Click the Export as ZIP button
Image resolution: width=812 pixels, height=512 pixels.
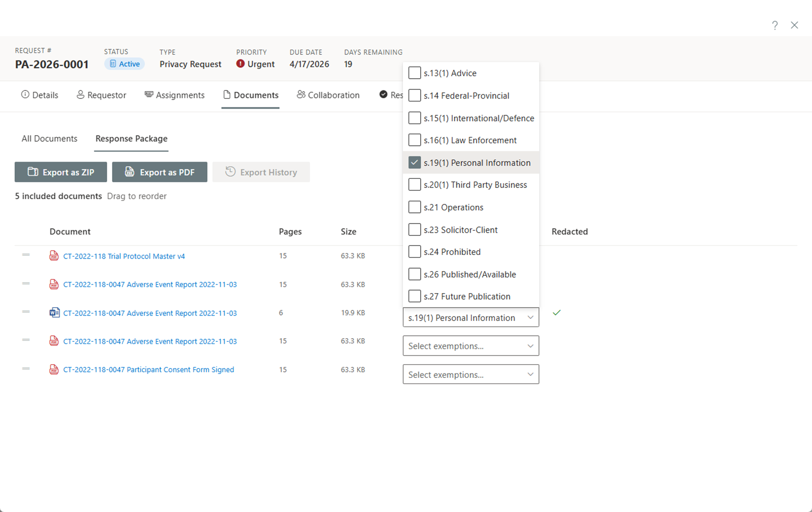pos(60,172)
